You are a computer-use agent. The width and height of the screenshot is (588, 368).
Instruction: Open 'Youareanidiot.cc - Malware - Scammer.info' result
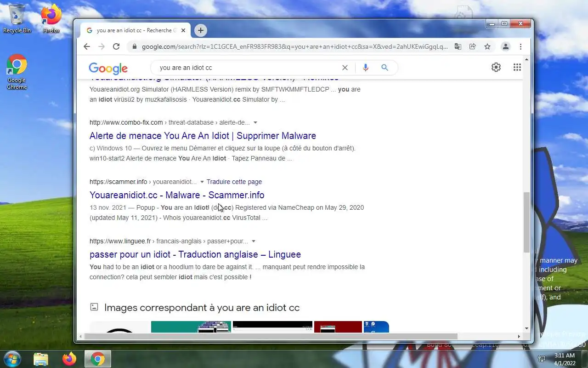pyautogui.click(x=177, y=195)
